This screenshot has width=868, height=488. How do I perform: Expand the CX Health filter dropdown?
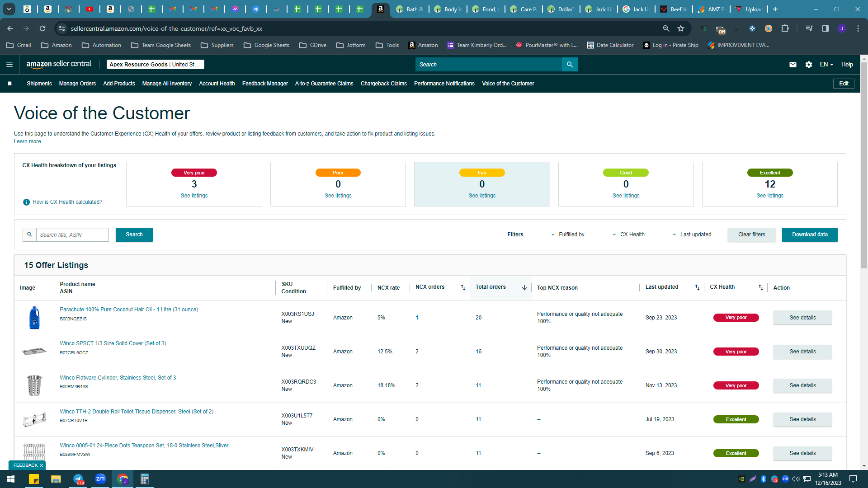pos(628,235)
